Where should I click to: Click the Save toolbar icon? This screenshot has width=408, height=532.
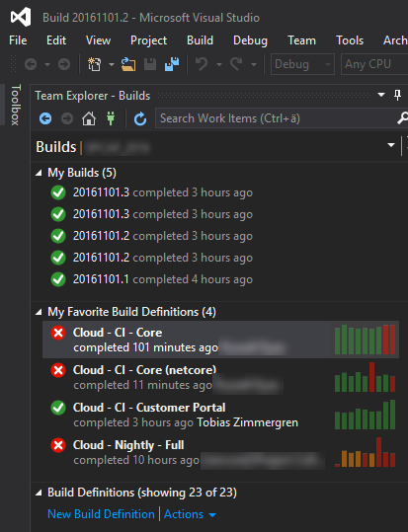[x=150, y=64]
